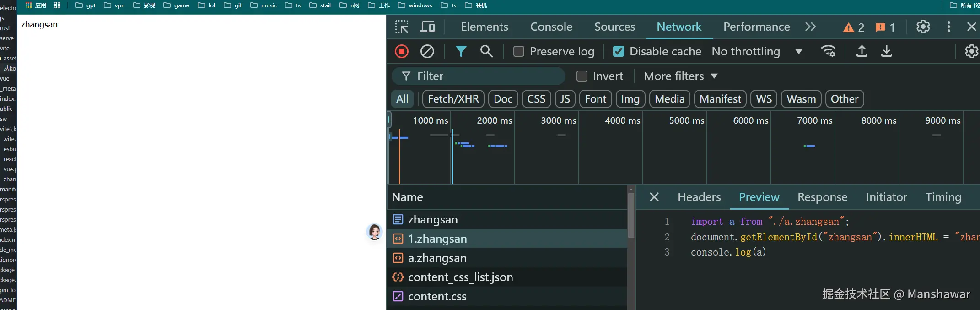The width and height of the screenshot is (980, 310).
Task: Filter requests by Doc
Action: [503, 99]
